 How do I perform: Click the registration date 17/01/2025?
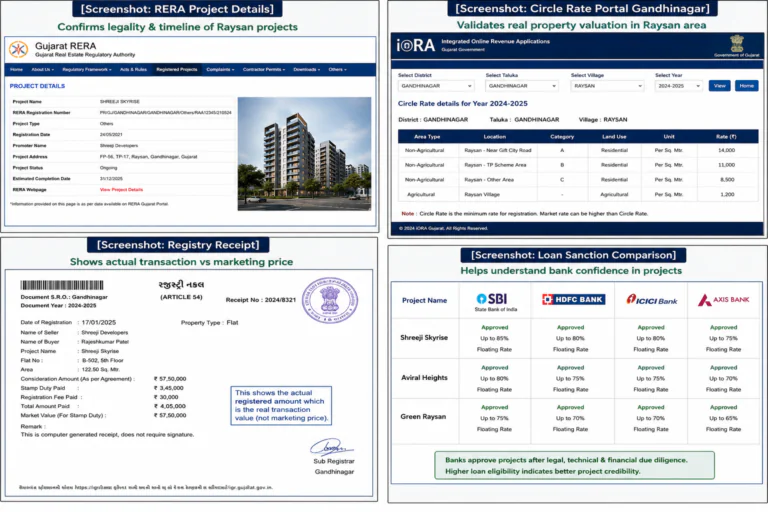click(99, 322)
